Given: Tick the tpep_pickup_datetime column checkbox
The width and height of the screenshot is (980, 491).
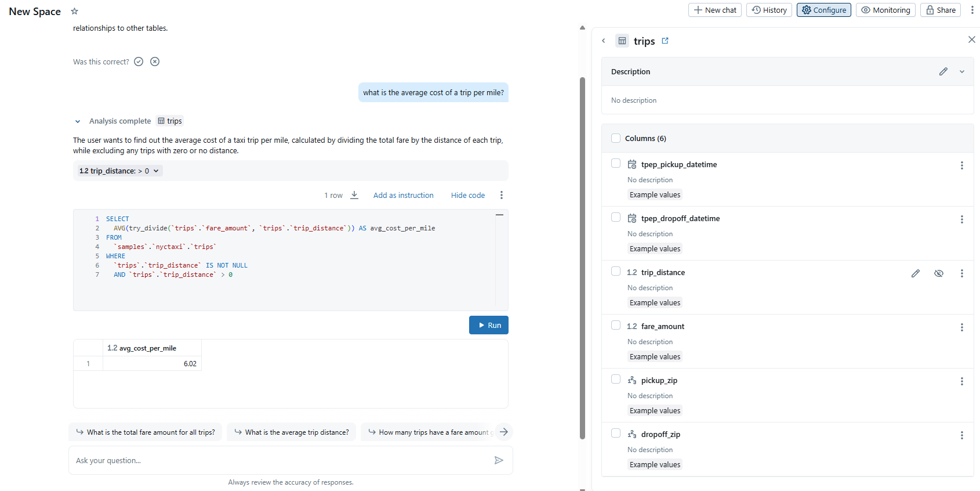Looking at the screenshot, I should click(x=616, y=164).
